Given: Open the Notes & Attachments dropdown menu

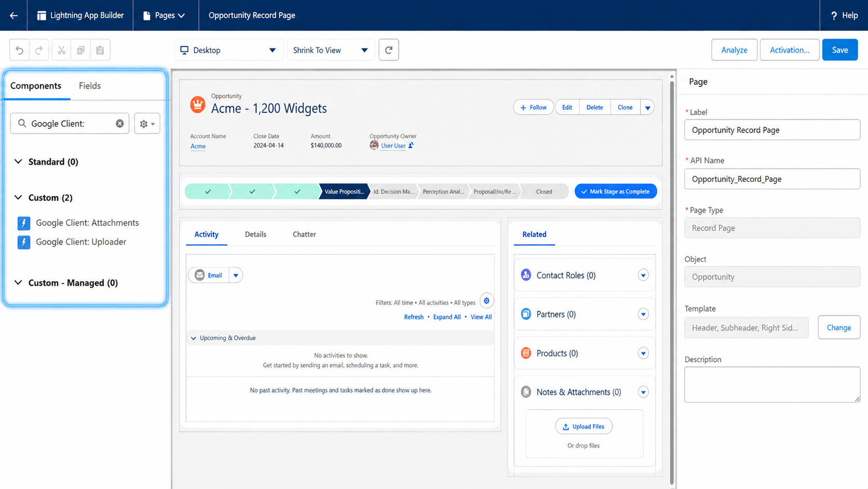Looking at the screenshot, I should [643, 392].
